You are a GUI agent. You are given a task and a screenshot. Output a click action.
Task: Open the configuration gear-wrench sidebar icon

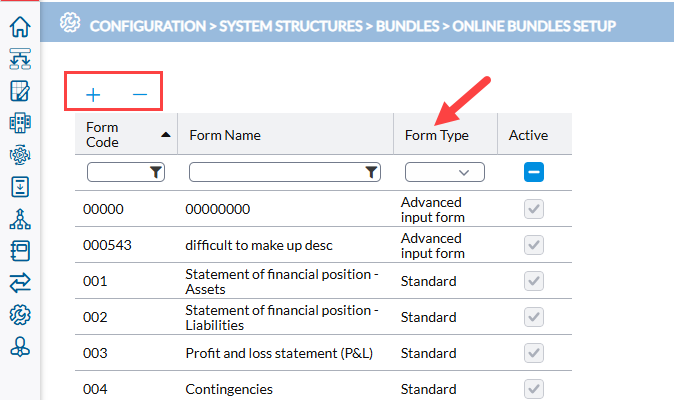pyautogui.click(x=20, y=315)
